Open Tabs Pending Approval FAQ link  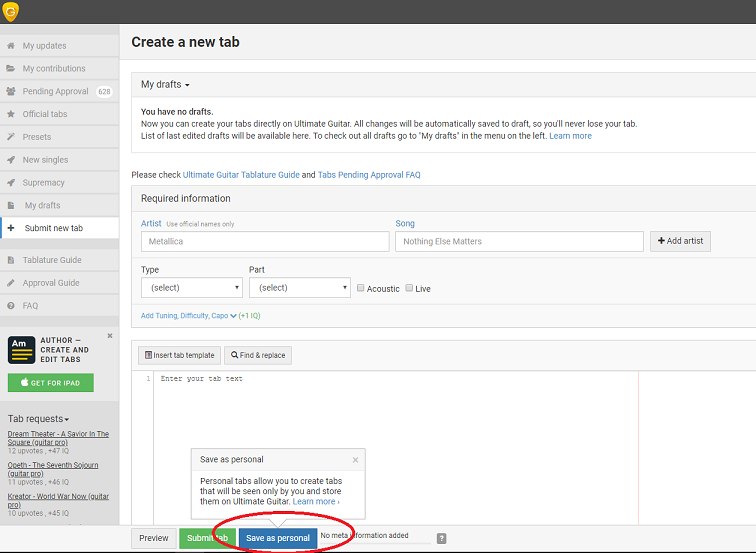pyautogui.click(x=369, y=175)
